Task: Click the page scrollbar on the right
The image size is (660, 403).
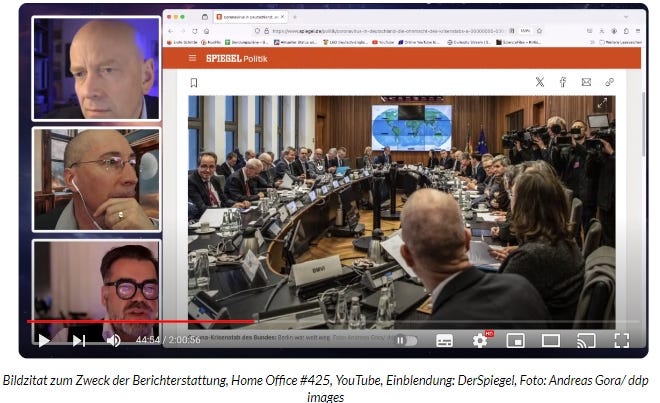Action: pos(643,124)
